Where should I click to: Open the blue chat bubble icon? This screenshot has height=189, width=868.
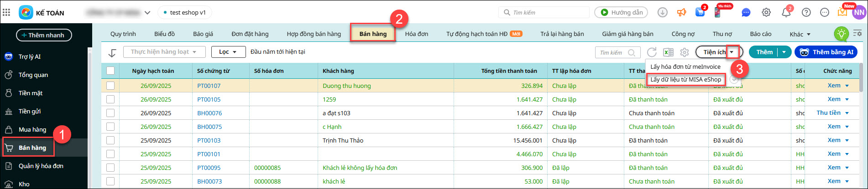click(746, 13)
